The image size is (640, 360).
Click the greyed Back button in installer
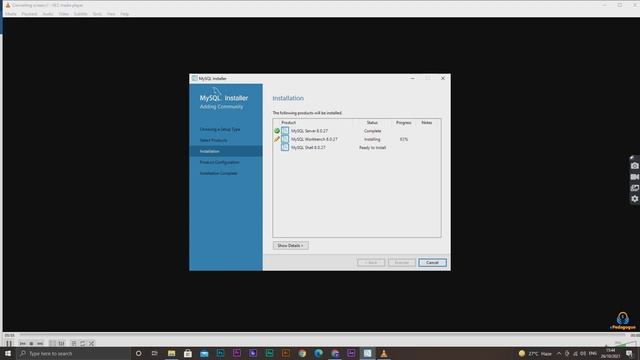click(x=371, y=262)
